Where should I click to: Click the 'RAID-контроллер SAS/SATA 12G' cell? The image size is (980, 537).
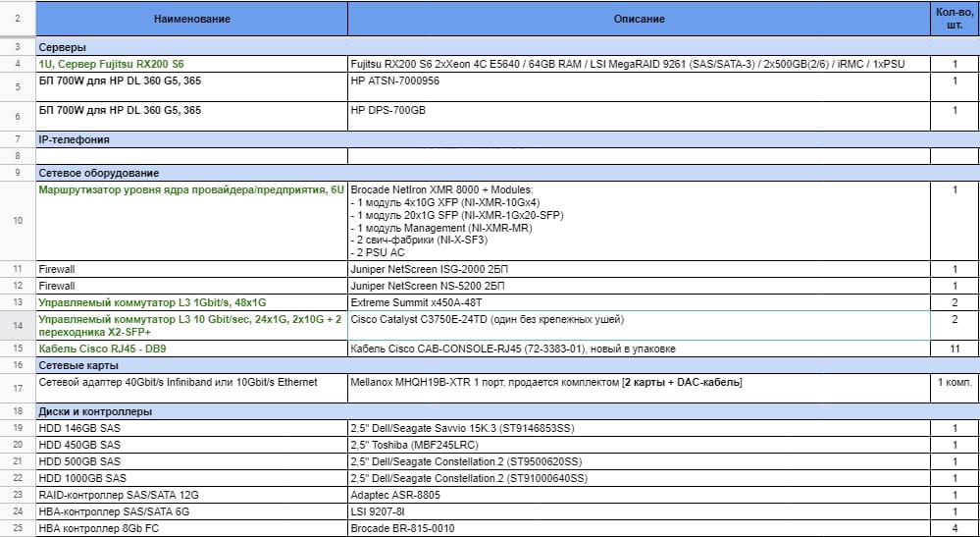coord(192,495)
